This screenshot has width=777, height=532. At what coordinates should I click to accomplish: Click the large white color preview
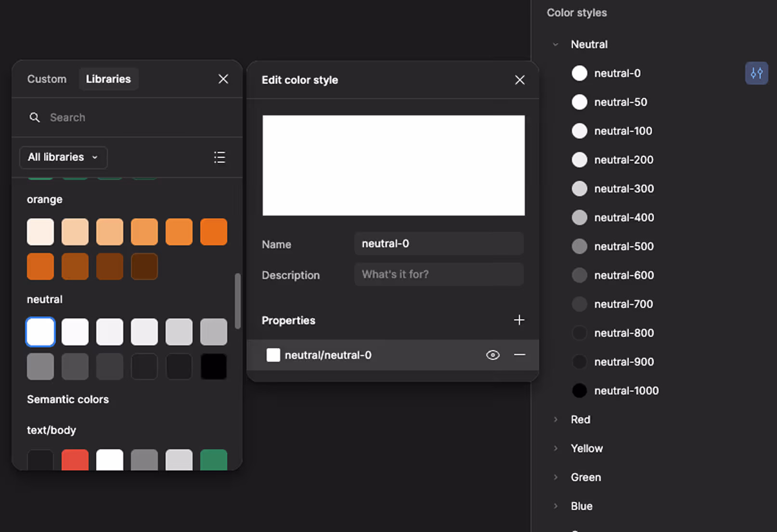394,165
